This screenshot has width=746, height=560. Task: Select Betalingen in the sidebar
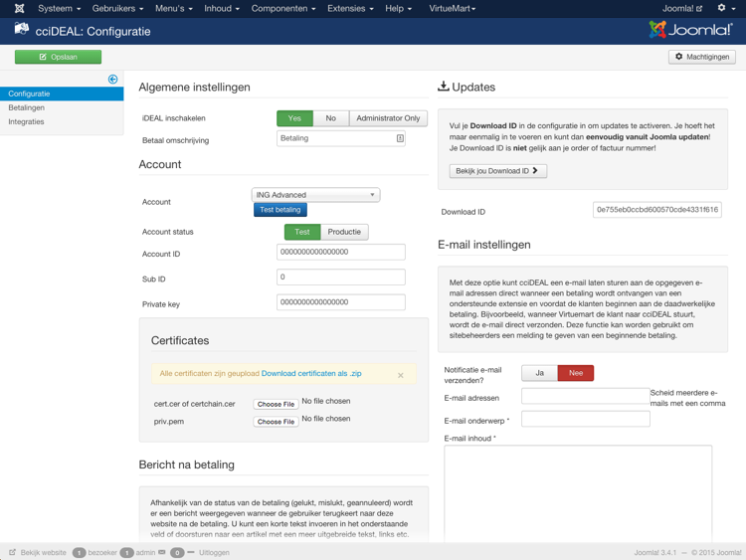[27, 107]
